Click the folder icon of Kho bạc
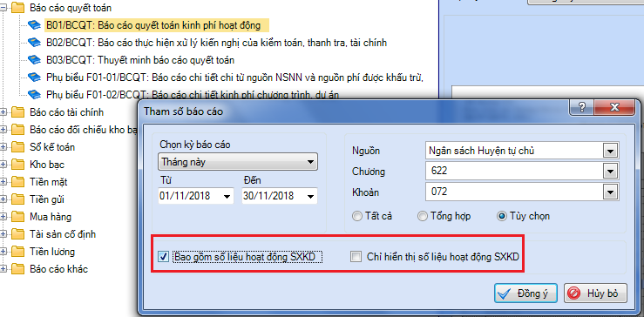The image size is (644, 317). 18,165
